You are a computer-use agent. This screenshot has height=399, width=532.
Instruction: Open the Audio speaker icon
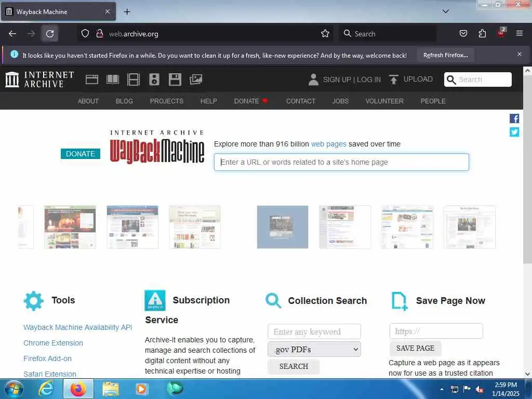coord(154,79)
